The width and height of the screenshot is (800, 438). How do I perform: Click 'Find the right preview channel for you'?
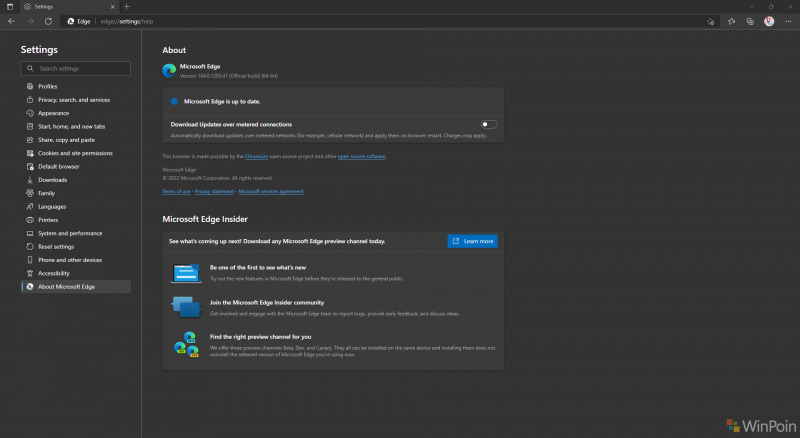coord(260,337)
